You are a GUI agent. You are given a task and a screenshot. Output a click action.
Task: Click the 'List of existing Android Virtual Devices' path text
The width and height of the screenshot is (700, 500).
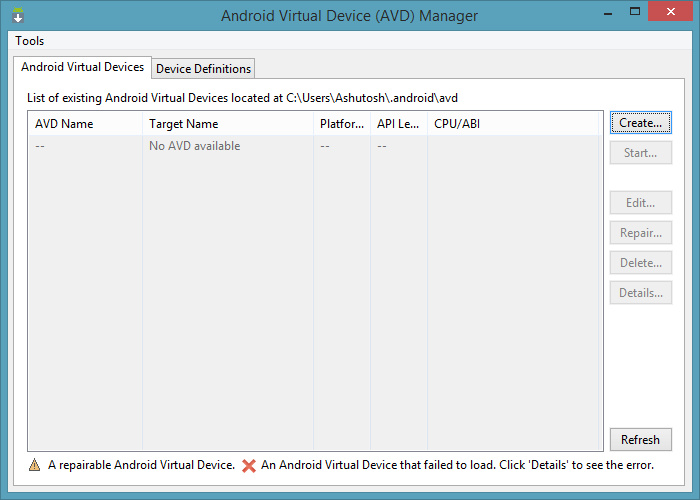tap(242, 98)
